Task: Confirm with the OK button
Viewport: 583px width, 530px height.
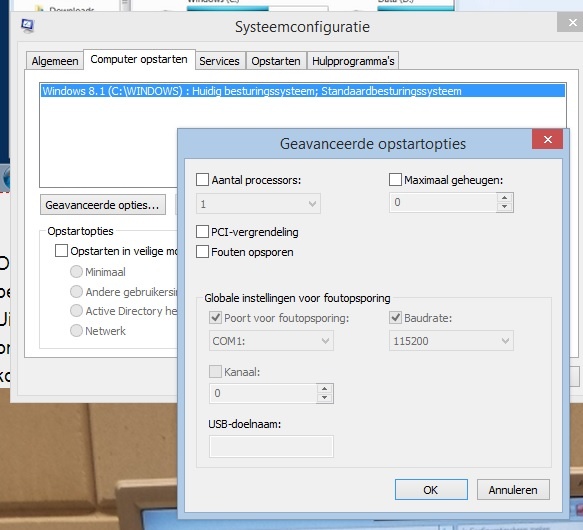Action: click(431, 490)
